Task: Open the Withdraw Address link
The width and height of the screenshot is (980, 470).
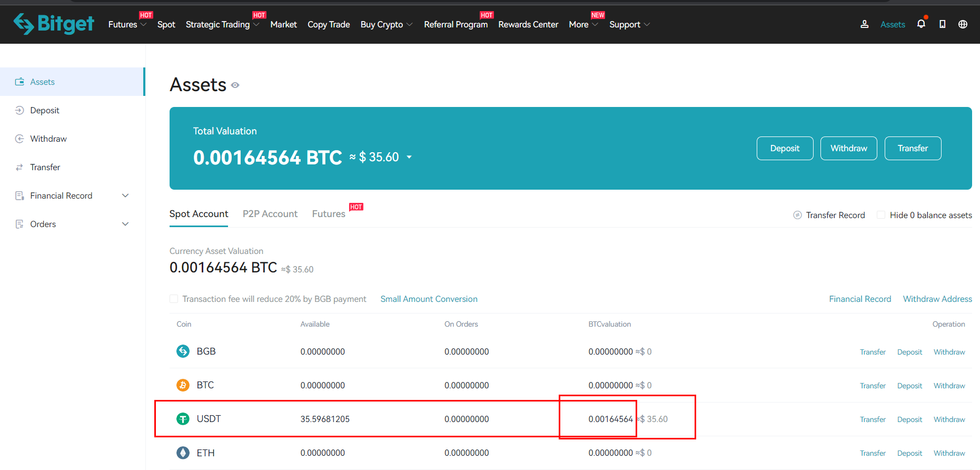Action: 937,299
